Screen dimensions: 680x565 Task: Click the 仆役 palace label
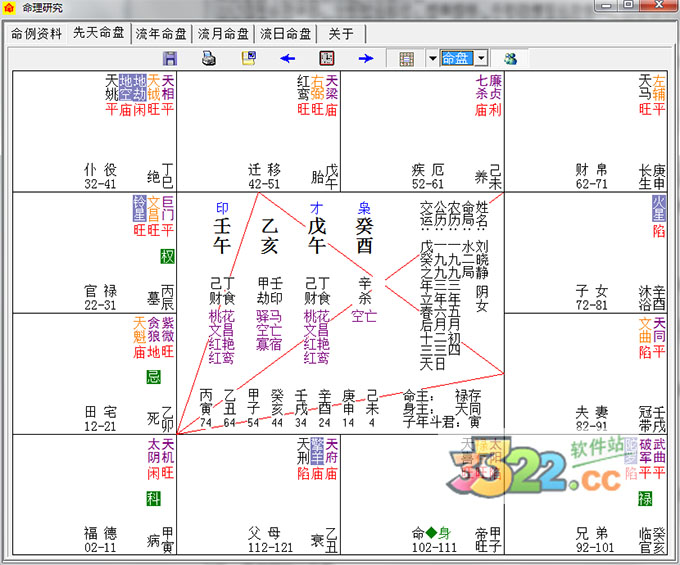[x=100, y=170]
